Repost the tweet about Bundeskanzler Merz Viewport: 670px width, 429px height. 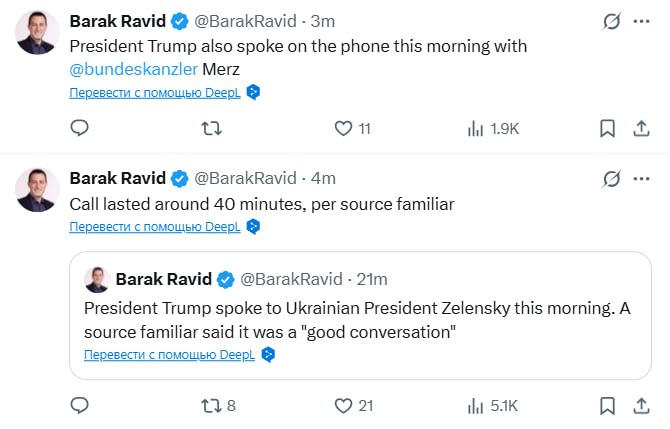coord(212,128)
